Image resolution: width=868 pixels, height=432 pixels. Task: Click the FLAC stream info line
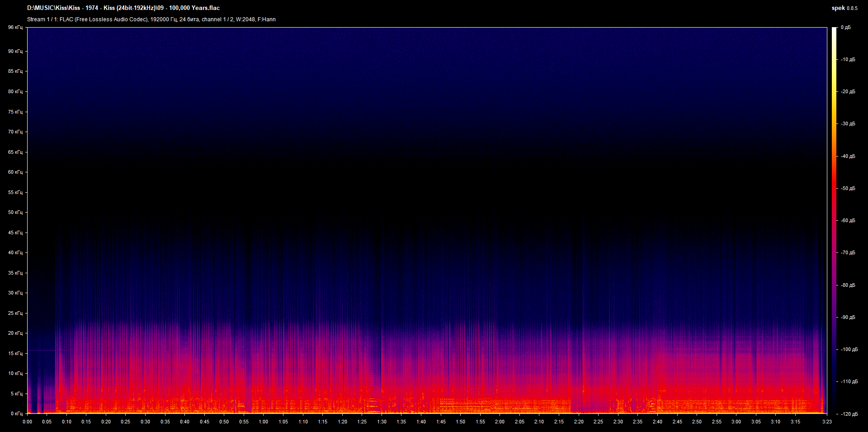click(151, 19)
